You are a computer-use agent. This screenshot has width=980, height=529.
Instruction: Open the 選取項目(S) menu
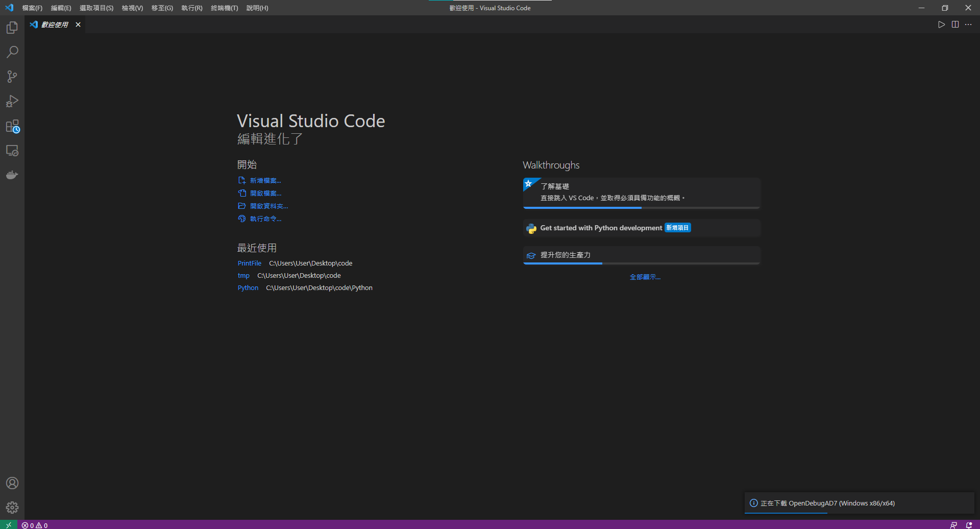96,8
